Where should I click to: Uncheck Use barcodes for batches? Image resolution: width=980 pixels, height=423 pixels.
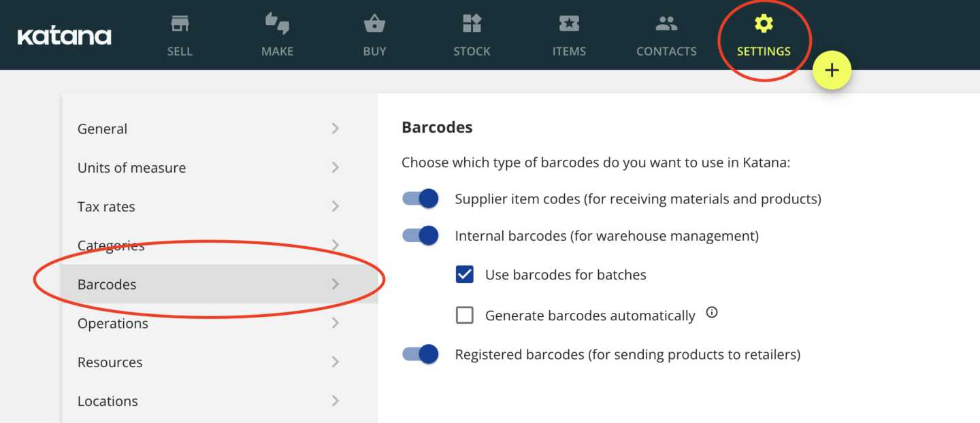[464, 274]
